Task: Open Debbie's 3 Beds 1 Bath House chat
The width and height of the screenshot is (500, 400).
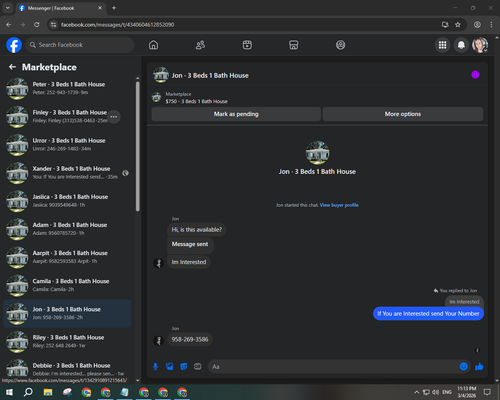Action: tap(68, 368)
